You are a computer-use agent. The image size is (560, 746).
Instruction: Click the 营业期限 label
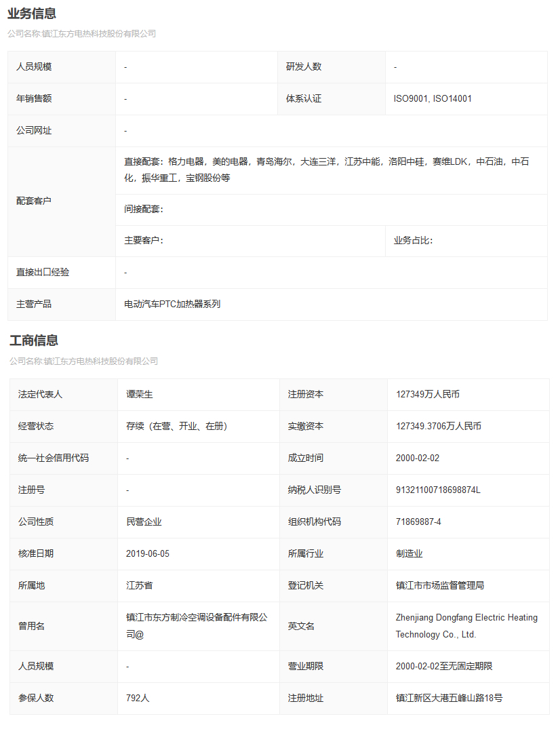point(306,667)
